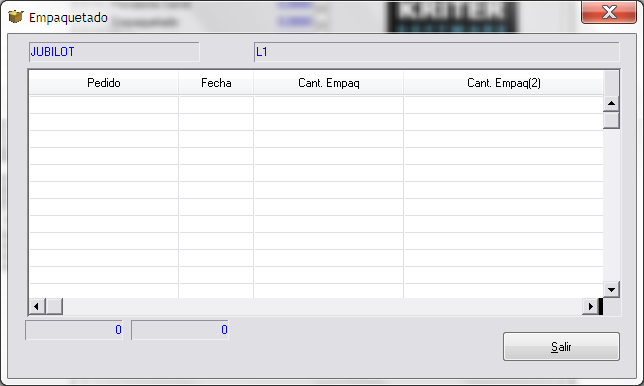The width and height of the screenshot is (644, 386).
Task: Click the vertical scrollbar up arrow
Action: pos(611,103)
